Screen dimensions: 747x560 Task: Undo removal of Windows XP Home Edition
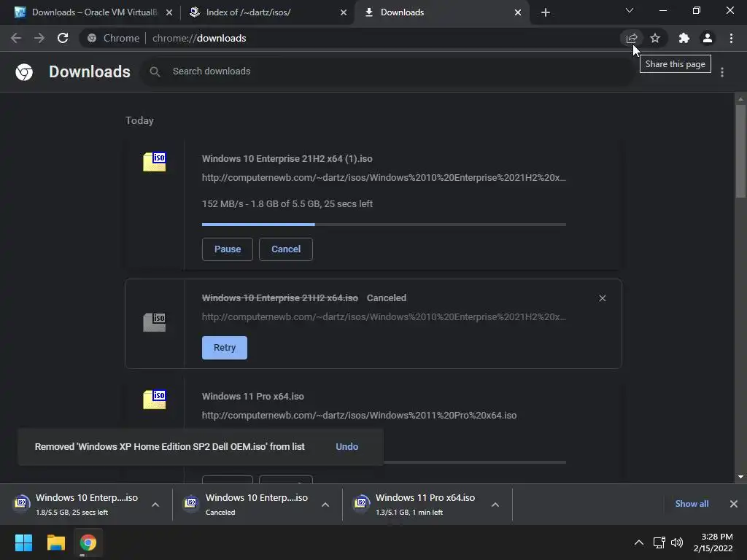(347, 447)
